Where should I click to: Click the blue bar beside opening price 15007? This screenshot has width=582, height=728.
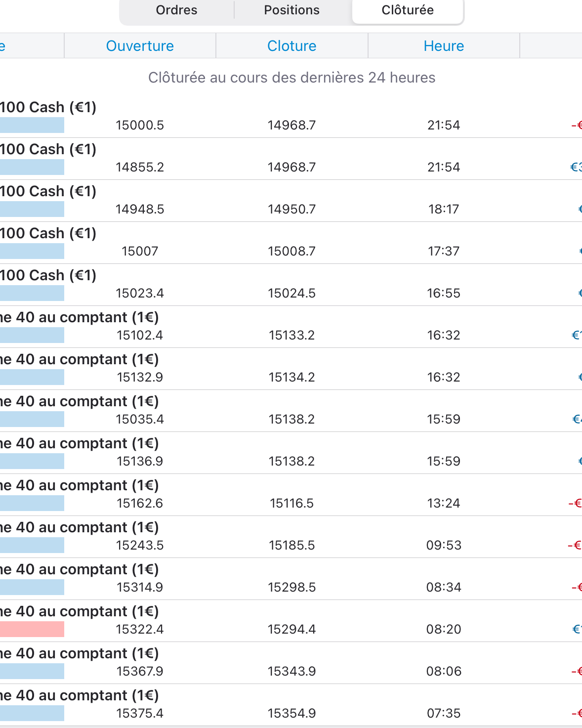tap(32, 251)
